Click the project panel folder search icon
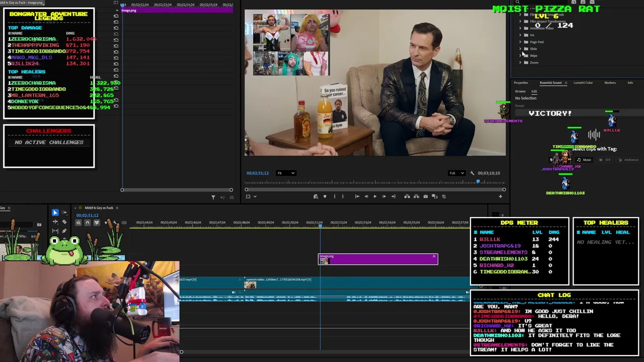 (x=39, y=225)
